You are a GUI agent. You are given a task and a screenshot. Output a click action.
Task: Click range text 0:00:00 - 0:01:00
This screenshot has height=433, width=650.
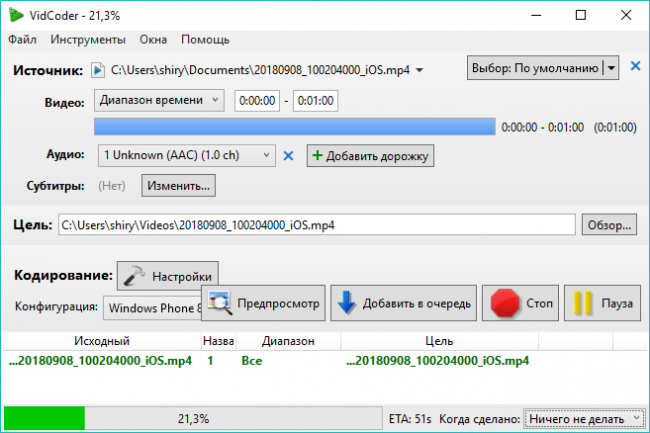(x=542, y=127)
